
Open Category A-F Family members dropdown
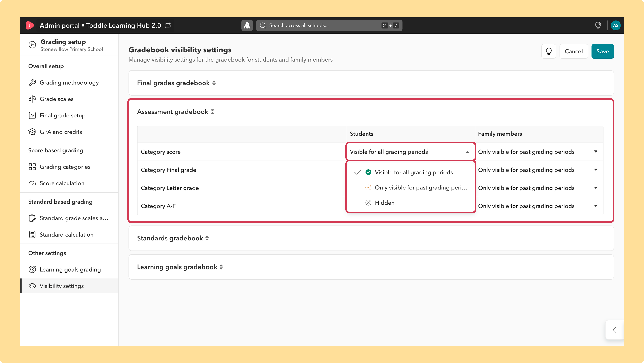tap(539, 206)
